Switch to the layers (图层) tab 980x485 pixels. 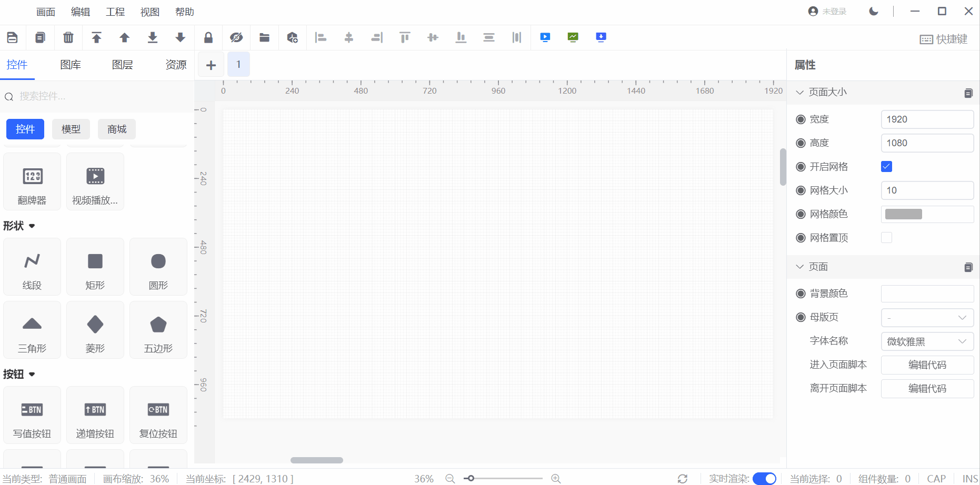tap(122, 65)
